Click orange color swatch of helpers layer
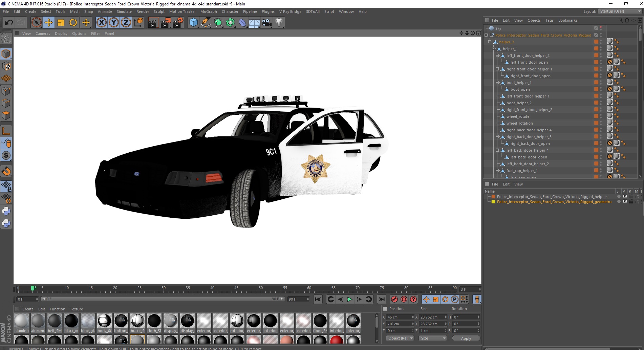 (x=493, y=197)
